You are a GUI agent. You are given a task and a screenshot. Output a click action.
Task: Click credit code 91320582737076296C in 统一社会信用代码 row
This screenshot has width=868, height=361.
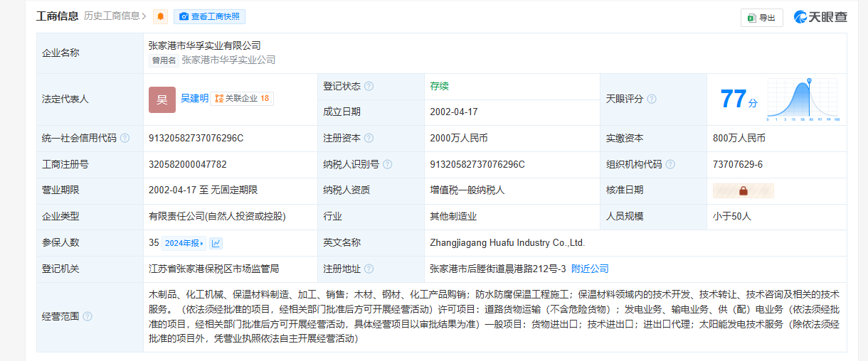coord(196,139)
